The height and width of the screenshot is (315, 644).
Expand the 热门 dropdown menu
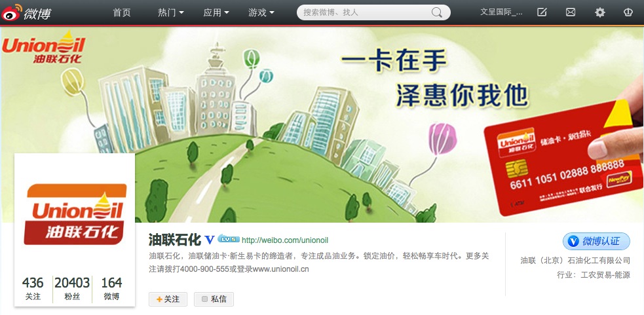click(170, 12)
